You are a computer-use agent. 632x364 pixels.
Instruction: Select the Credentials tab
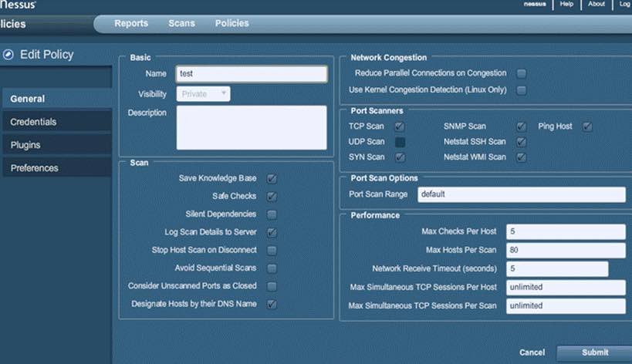33,122
